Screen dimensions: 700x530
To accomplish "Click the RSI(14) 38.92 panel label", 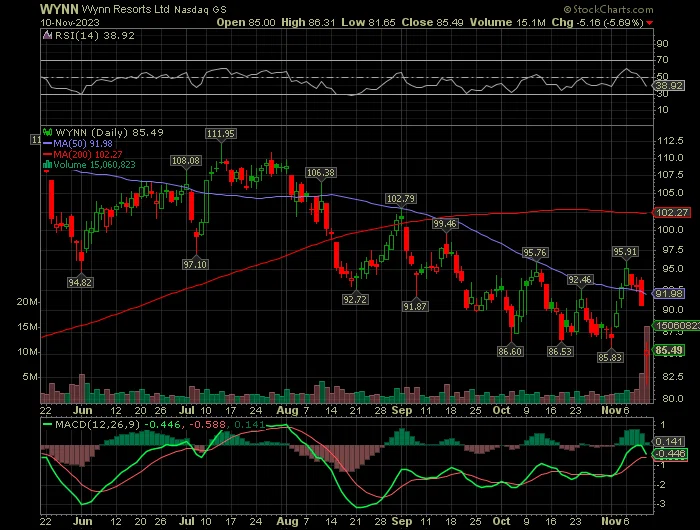I will point(95,35).
